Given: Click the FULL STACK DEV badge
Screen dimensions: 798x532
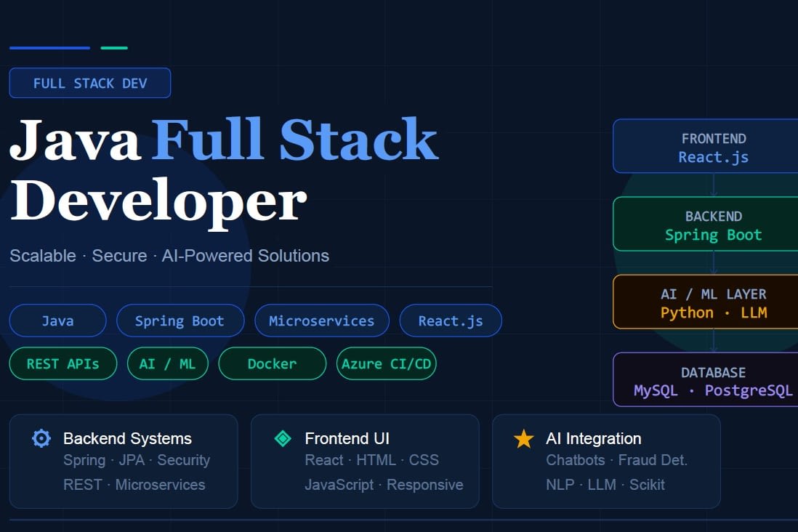Looking at the screenshot, I should tap(90, 83).
